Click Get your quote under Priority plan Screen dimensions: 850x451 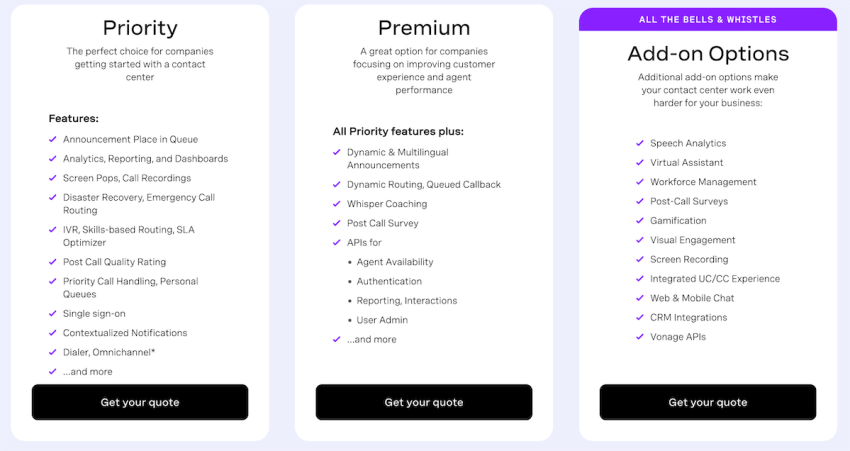(x=140, y=402)
